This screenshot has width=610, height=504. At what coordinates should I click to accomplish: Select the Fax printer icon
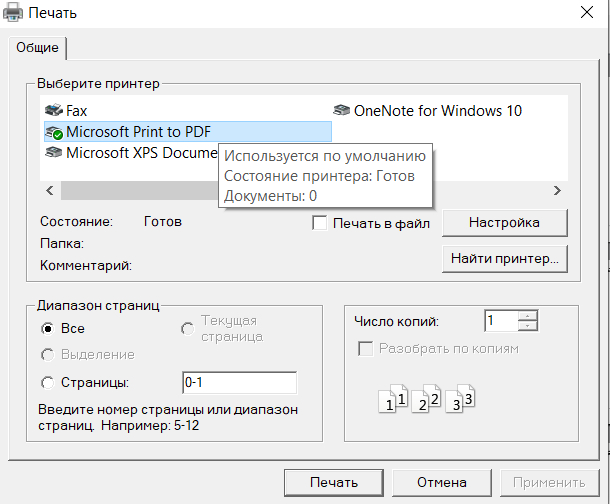click(x=54, y=111)
